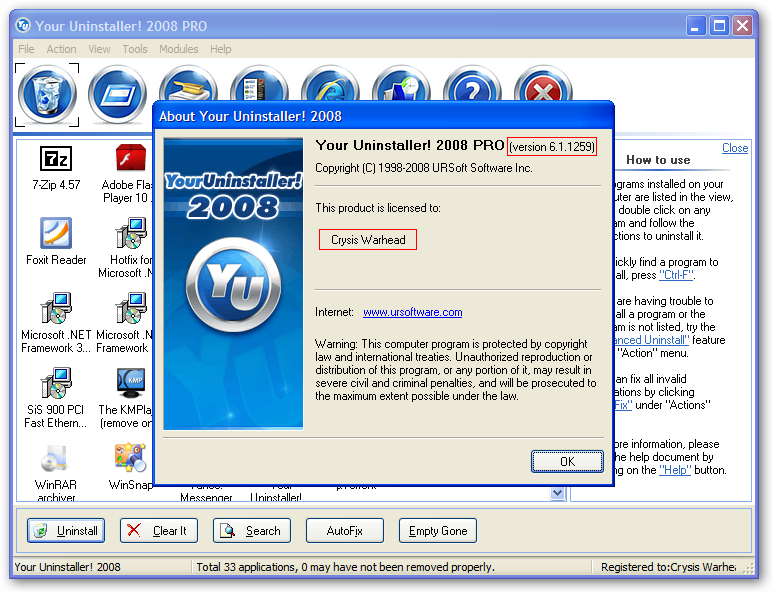Select the WinRAR archiver icon

(x=55, y=458)
